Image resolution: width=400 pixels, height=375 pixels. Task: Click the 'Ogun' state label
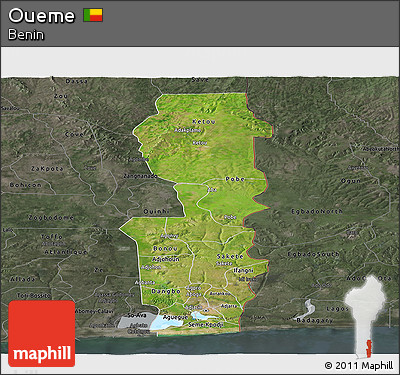point(351,181)
